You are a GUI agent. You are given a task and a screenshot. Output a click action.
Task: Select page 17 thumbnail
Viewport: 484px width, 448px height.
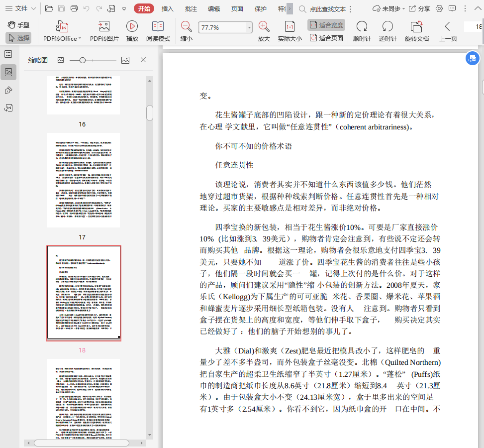[x=84, y=180]
